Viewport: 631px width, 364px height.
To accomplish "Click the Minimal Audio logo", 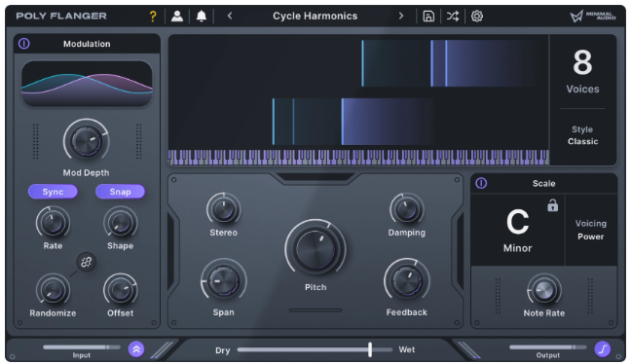I will point(593,17).
